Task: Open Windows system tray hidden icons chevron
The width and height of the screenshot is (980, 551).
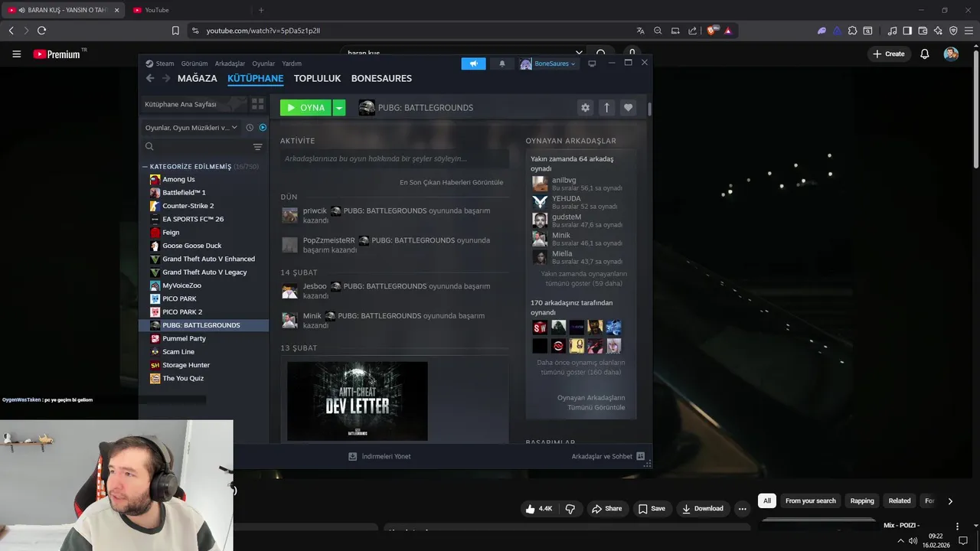Action: 900,541
